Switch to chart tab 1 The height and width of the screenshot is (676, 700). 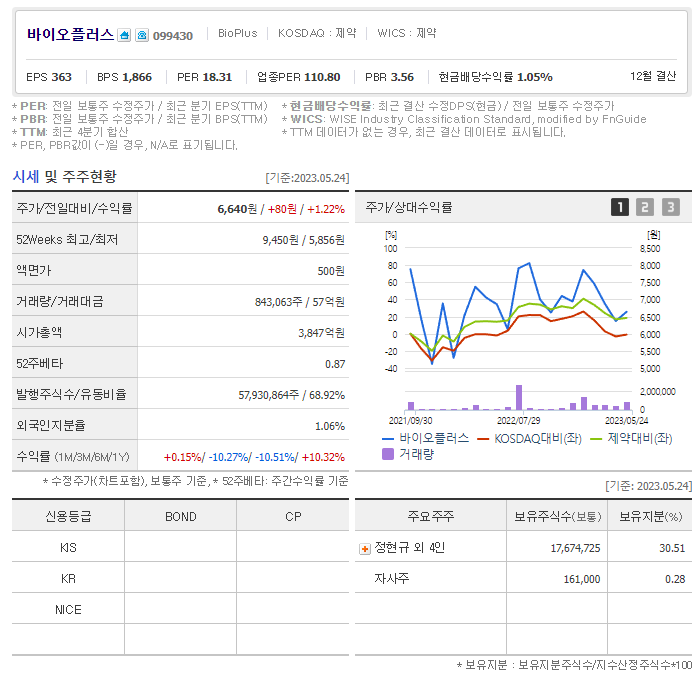(620, 207)
